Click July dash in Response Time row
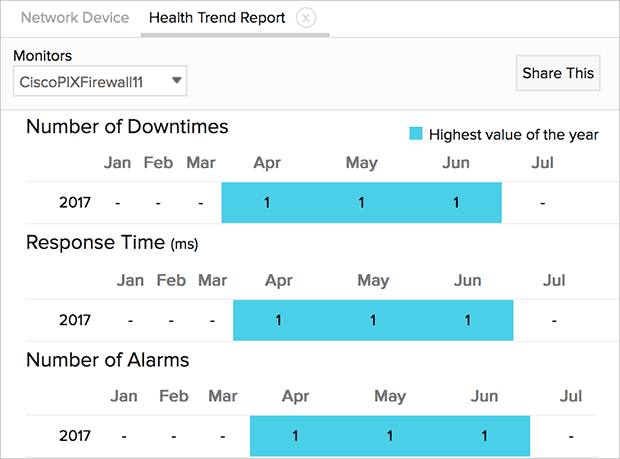620x459 pixels. click(554, 320)
